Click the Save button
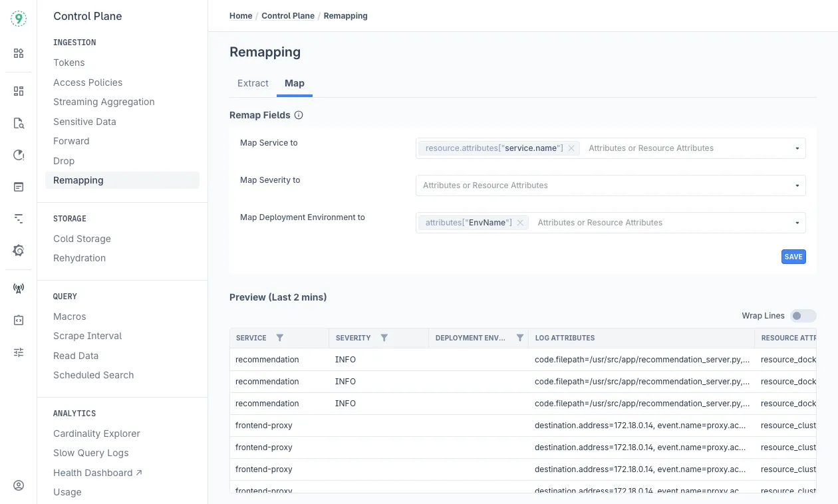838x504 pixels. [x=793, y=257]
